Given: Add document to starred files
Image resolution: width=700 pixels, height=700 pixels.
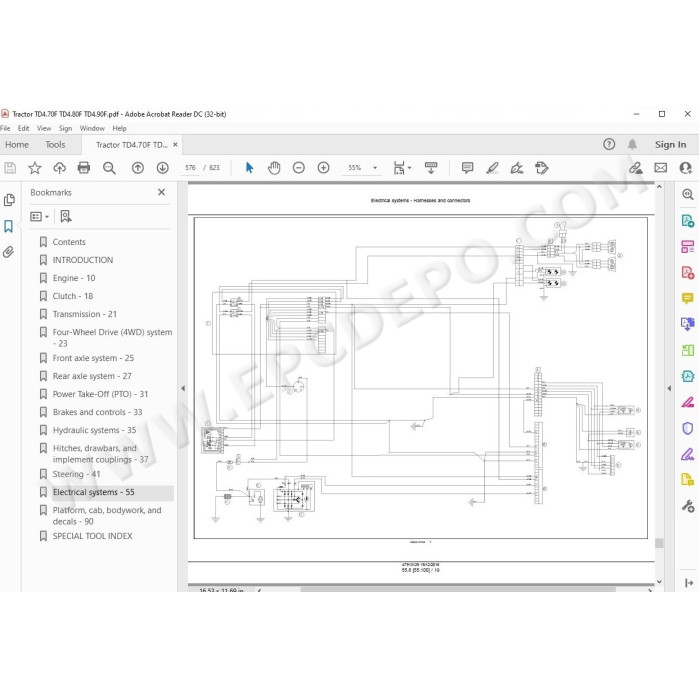Looking at the screenshot, I should [34, 168].
